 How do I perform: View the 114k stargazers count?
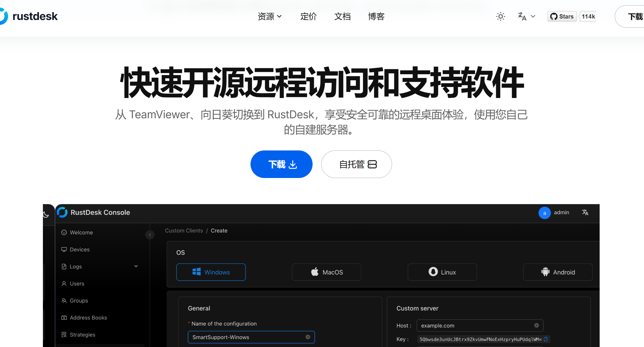coord(588,17)
